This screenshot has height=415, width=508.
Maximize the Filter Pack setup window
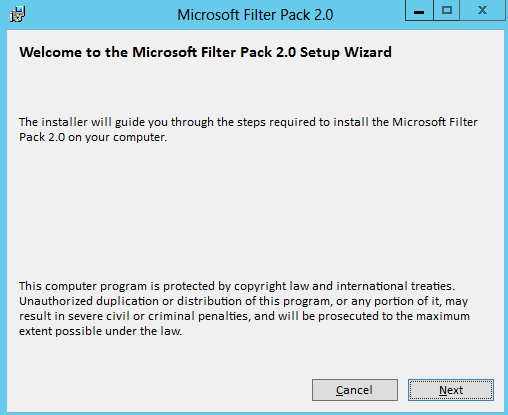[447, 11]
